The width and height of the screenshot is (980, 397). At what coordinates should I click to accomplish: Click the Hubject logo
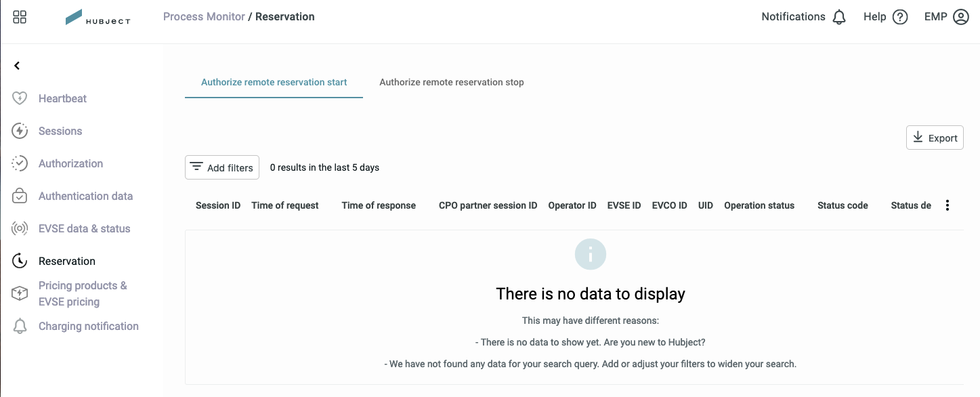tap(98, 18)
